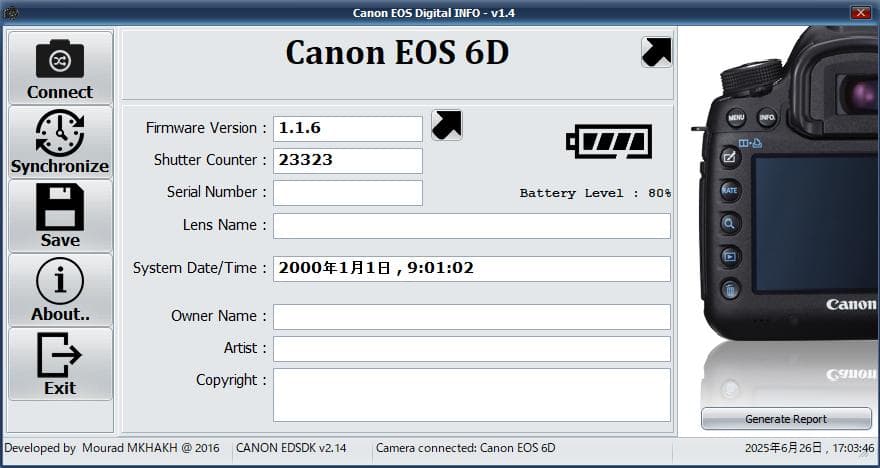Click the Connect camera button
This screenshot has height=468, width=880.
(60, 68)
